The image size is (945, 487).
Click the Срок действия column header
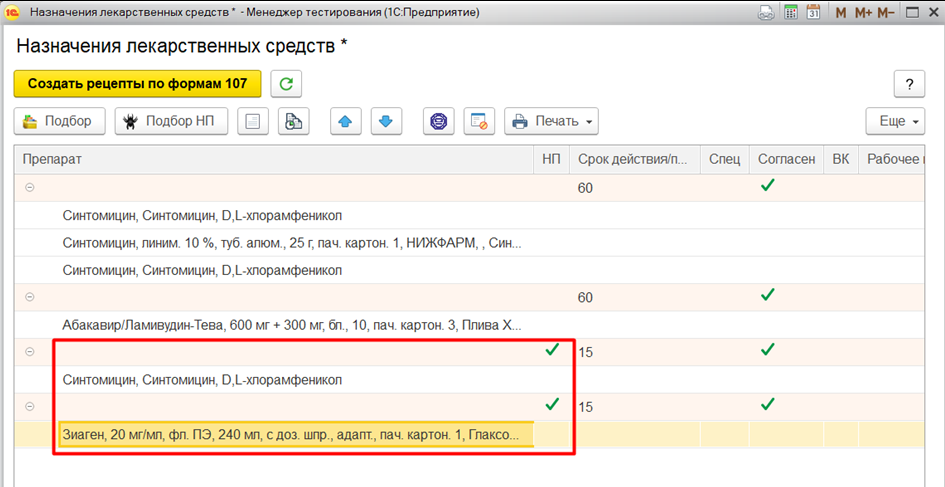tap(634, 159)
